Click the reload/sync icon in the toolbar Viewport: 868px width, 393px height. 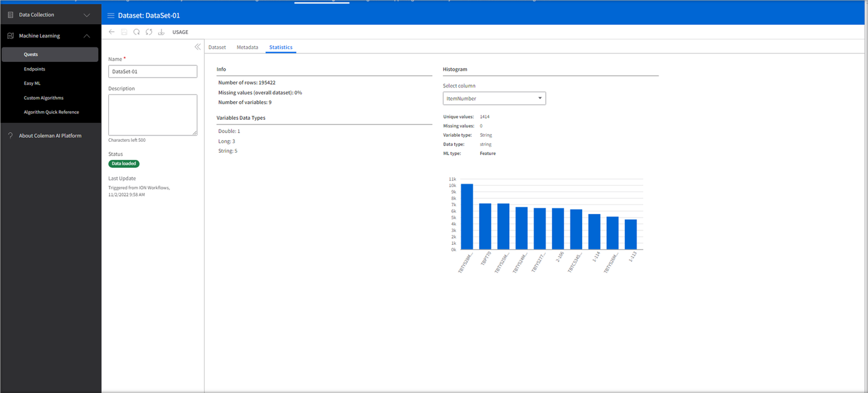149,32
